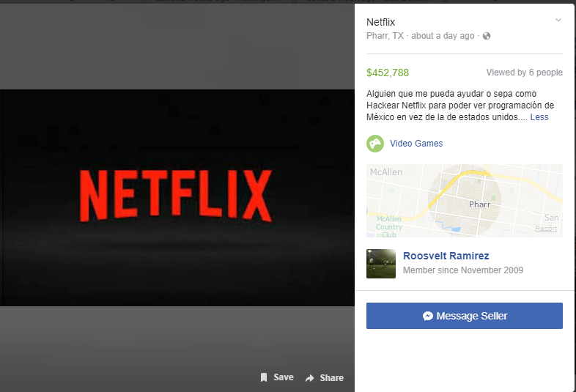Click 'Viewed by 6 people' text

pyautogui.click(x=524, y=73)
